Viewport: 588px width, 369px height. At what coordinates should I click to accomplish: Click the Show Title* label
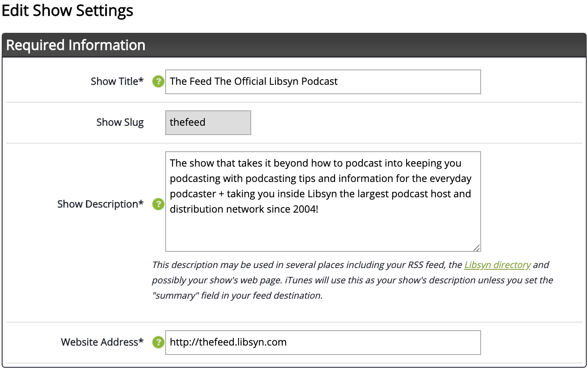(117, 81)
